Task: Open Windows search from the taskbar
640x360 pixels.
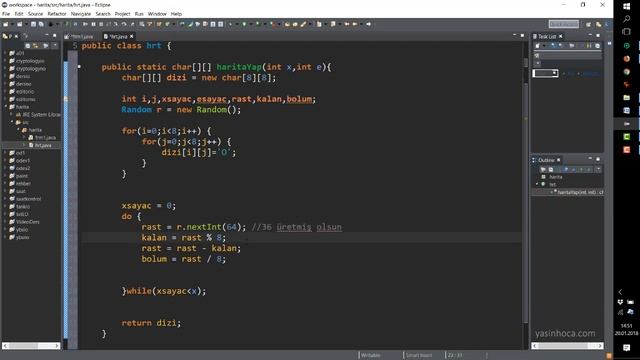Action: pyautogui.click(x=627, y=19)
